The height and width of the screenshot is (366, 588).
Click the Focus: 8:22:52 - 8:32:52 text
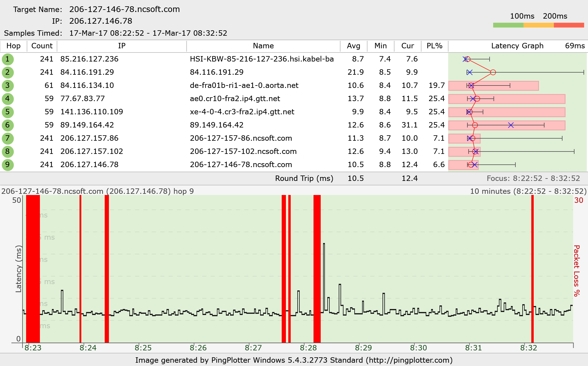(x=533, y=178)
